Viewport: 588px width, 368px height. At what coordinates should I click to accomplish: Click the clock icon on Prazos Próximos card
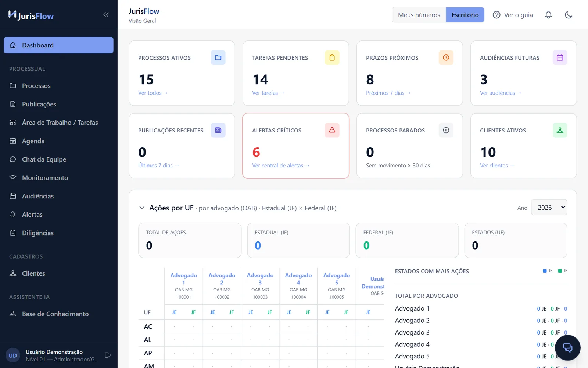446,57
